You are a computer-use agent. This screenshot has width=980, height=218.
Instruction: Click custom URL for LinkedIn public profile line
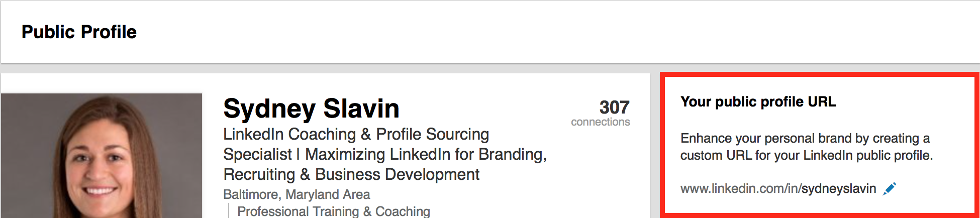[x=807, y=155]
